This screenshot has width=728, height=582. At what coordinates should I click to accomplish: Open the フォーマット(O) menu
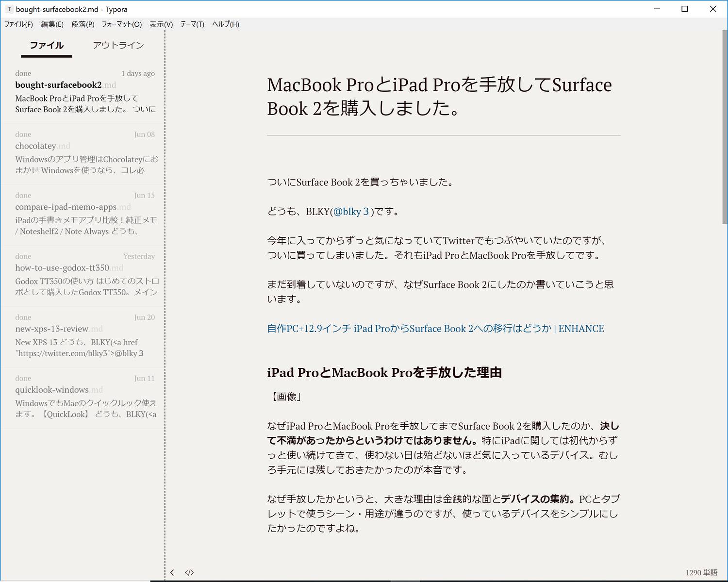[x=122, y=24]
